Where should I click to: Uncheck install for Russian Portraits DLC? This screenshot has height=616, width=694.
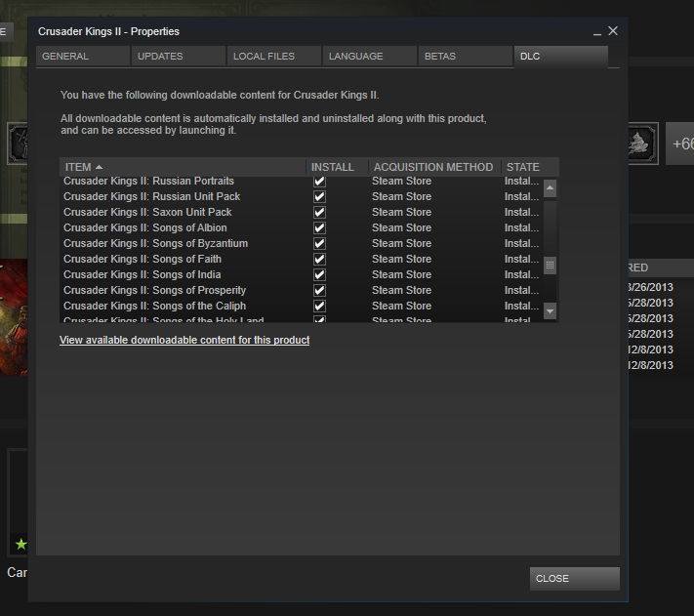(x=319, y=182)
